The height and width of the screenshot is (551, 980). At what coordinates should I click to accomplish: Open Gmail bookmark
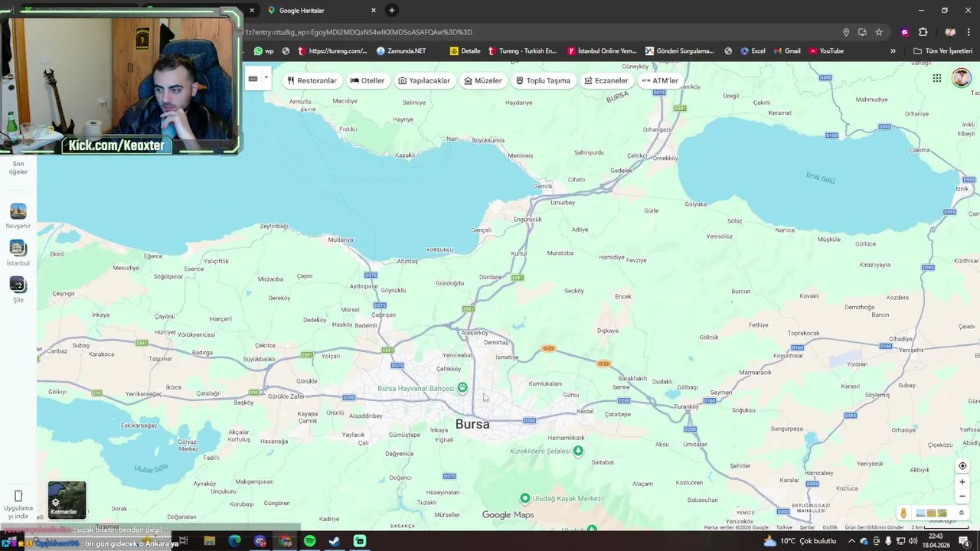(786, 51)
